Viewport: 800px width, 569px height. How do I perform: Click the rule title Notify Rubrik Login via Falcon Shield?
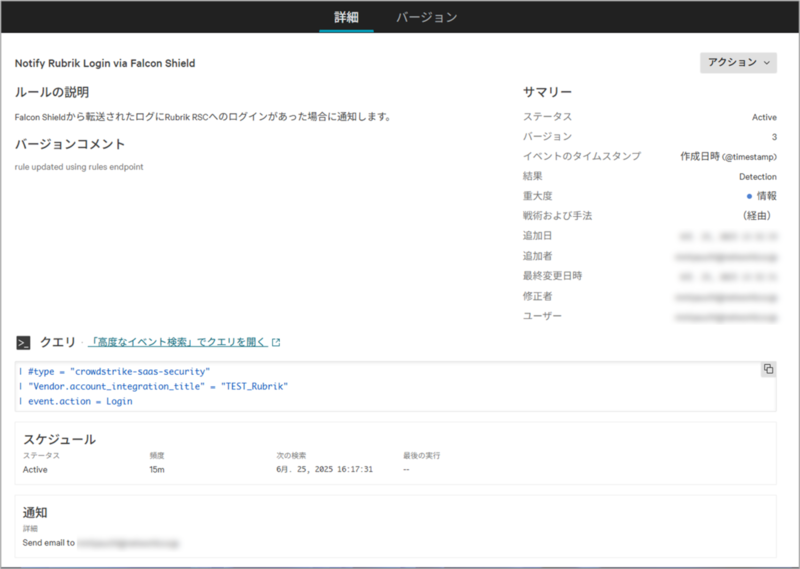[x=105, y=63]
